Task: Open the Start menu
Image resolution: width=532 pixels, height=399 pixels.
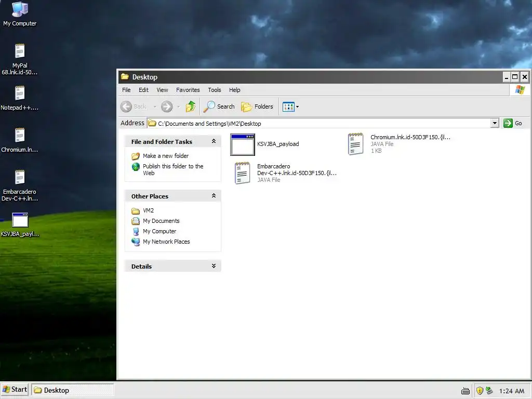Action: pos(15,390)
